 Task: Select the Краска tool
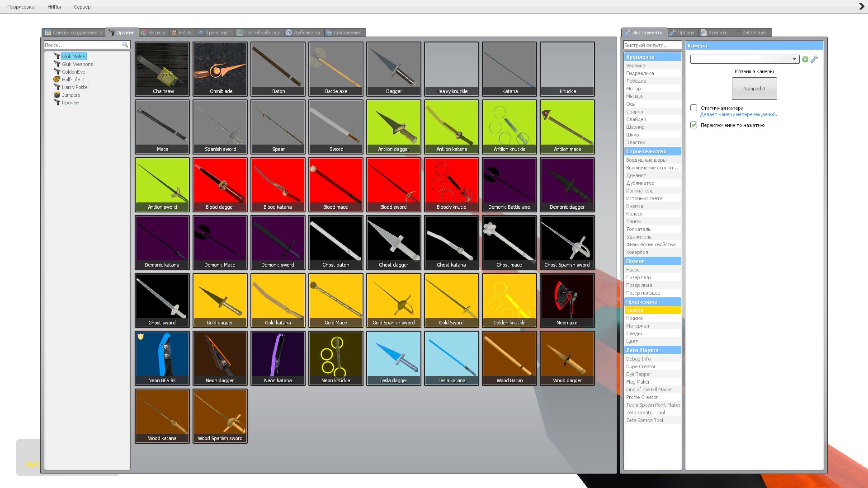pyautogui.click(x=652, y=318)
